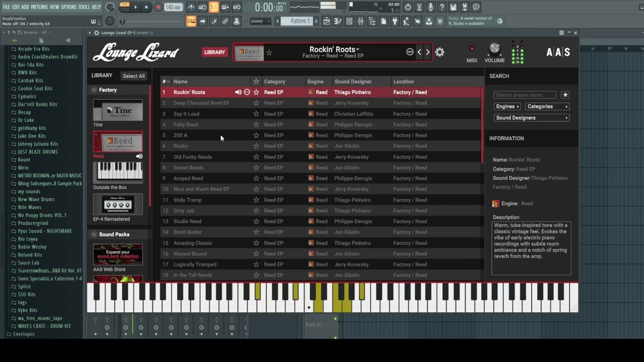644x362 pixels.
Task: Favorite the current preset star in header
Action: [269, 52]
